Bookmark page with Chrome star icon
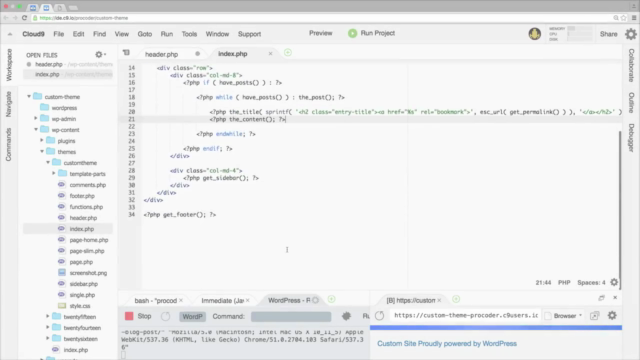 pos(624,18)
